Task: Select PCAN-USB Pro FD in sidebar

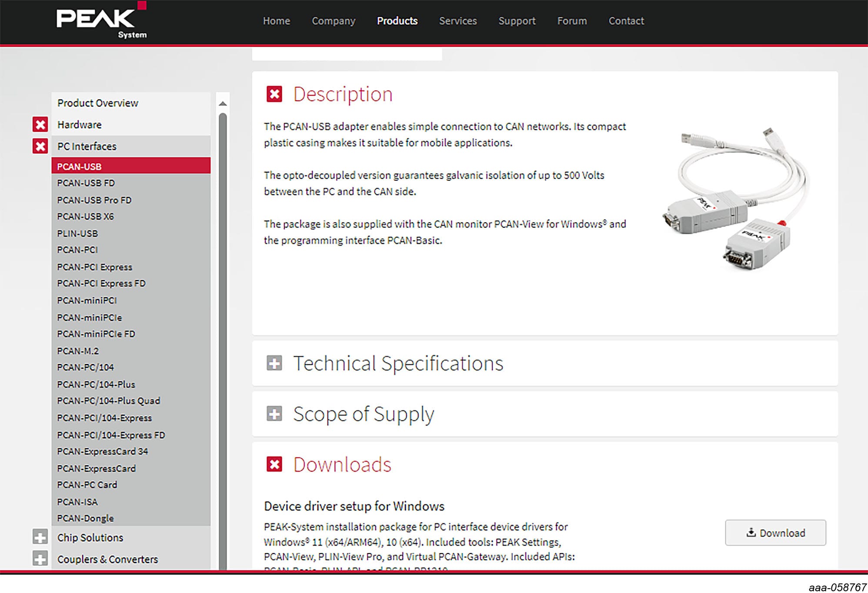Action: coord(94,200)
